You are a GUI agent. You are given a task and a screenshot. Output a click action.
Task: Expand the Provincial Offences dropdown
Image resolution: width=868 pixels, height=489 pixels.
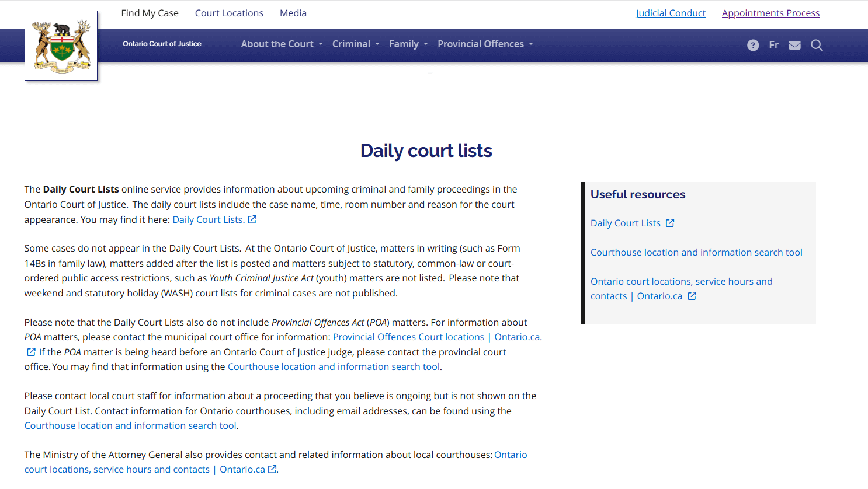(485, 44)
